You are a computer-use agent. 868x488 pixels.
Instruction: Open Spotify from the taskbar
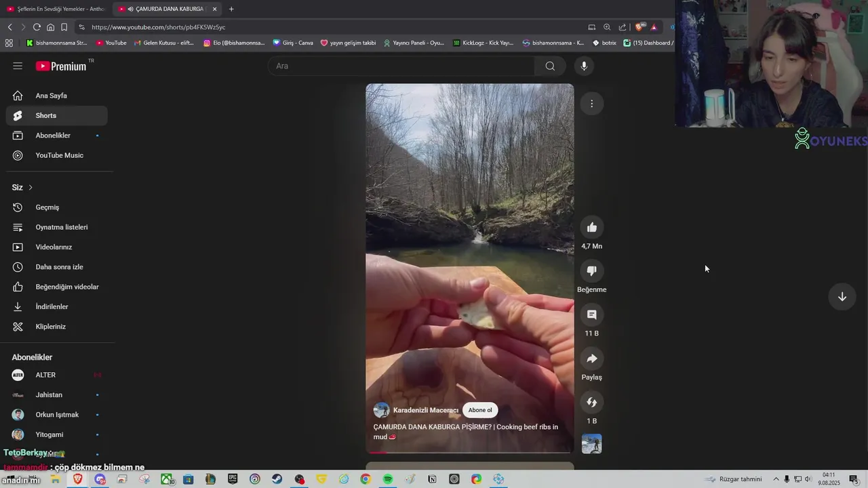(387, 479)
